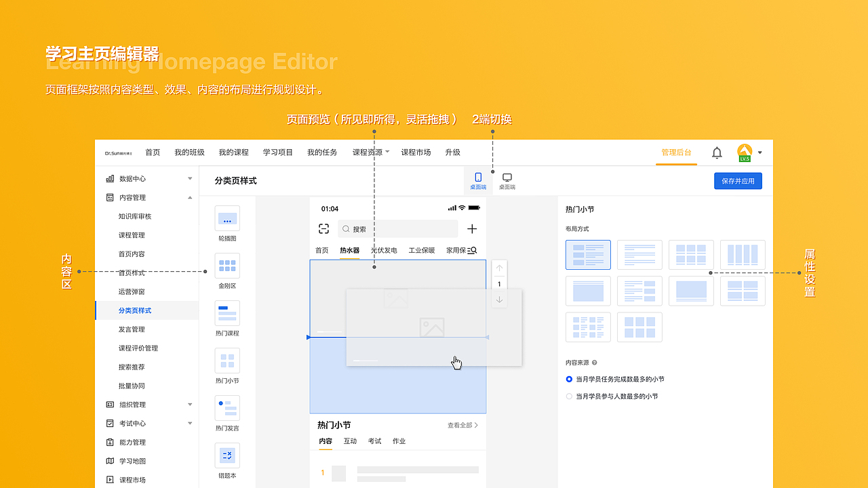Click the up arrow on the order stepper
This screenshot has width=868, height=488.
tap(499, 267)
